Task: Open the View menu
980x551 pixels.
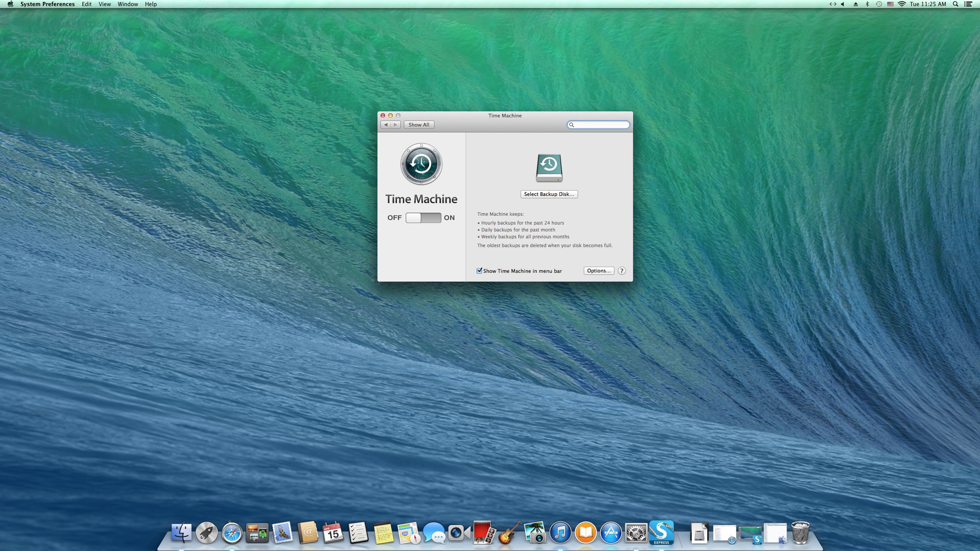Action: 105,4
